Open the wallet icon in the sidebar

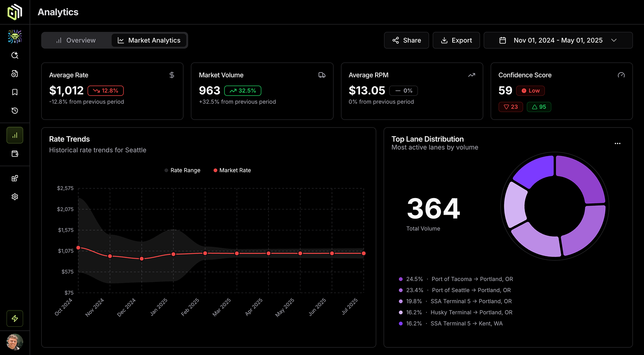coord(15,154)
